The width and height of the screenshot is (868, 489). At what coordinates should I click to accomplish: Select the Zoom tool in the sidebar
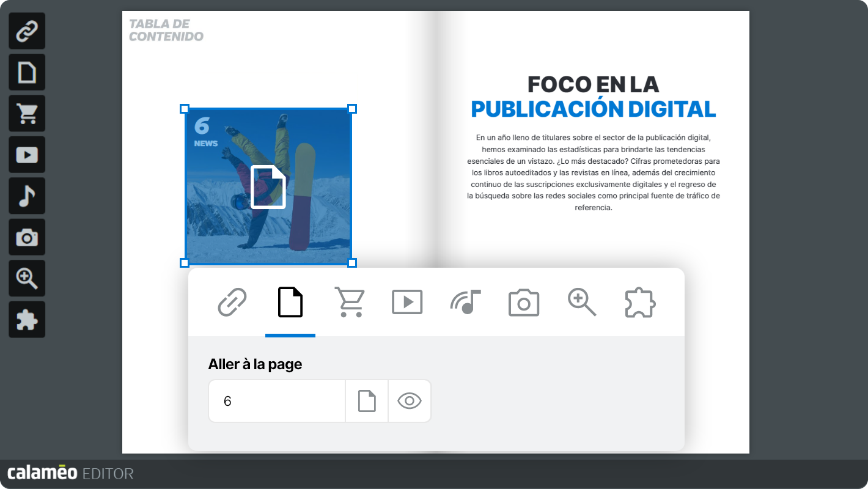[27, 278]
